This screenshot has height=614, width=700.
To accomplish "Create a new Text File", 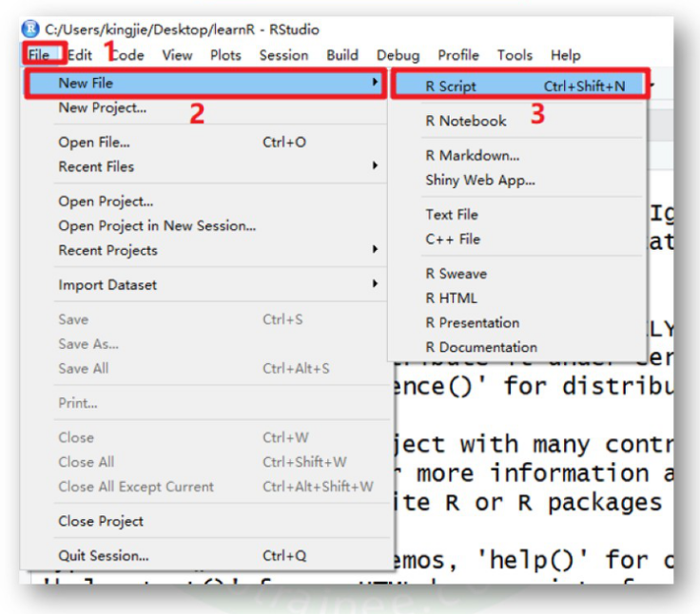I will (x=452, y=215).
